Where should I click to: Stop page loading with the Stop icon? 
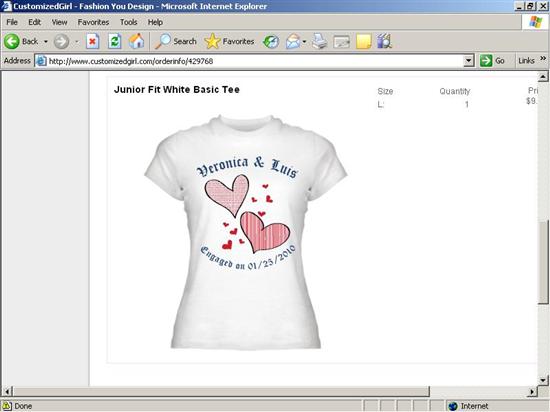click(x=93, y=41)
